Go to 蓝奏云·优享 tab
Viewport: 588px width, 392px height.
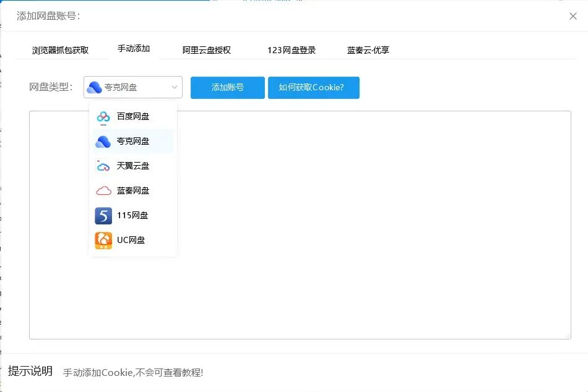pyautogui.click(x=368, y=50)
